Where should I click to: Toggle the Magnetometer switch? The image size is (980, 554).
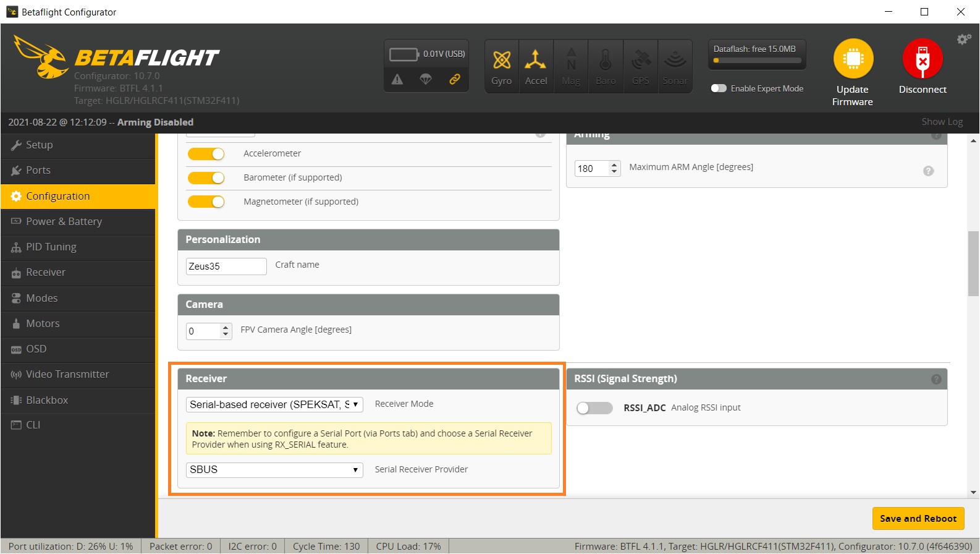206,202
